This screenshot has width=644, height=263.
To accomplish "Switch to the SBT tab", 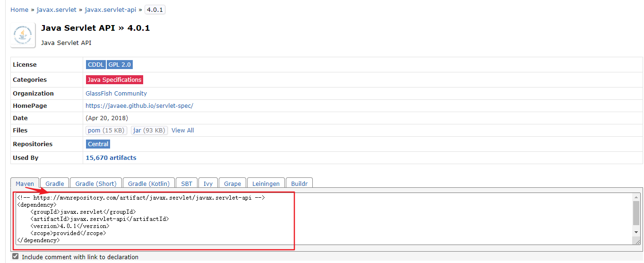I will tap(187, 184).
